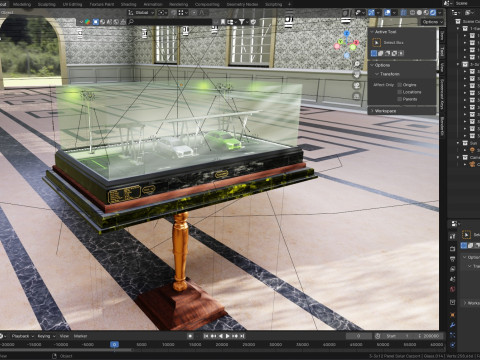Click the zoom magnifier viewport button
This screenshot has width=480, height=360.
(x=357, y=64)
